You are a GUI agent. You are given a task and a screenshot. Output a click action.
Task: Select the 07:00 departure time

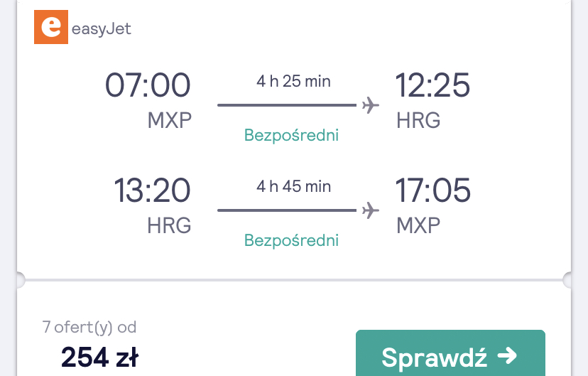[148, 85]
